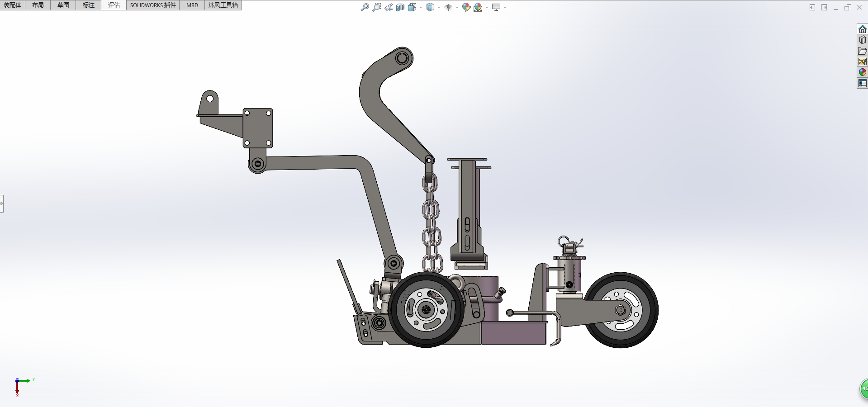Screen dimensions: 868x407
Task: Close the document window
Action: (859, 7)
